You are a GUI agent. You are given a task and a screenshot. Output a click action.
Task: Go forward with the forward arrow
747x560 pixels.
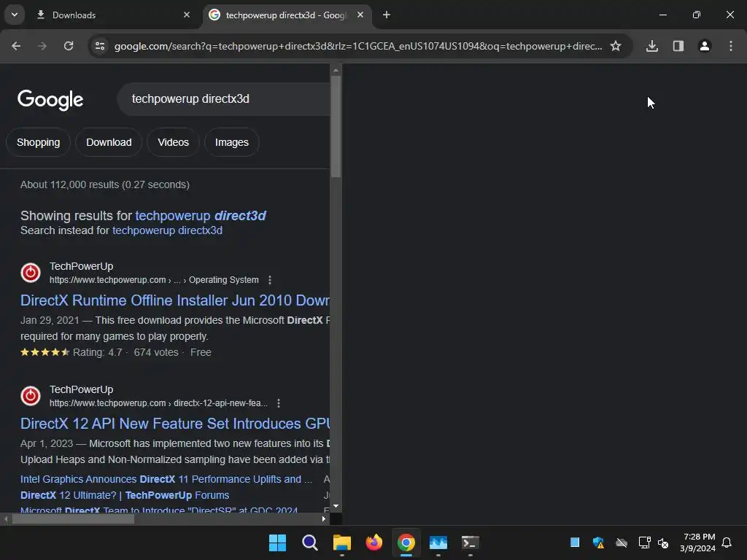coord(42,46)
